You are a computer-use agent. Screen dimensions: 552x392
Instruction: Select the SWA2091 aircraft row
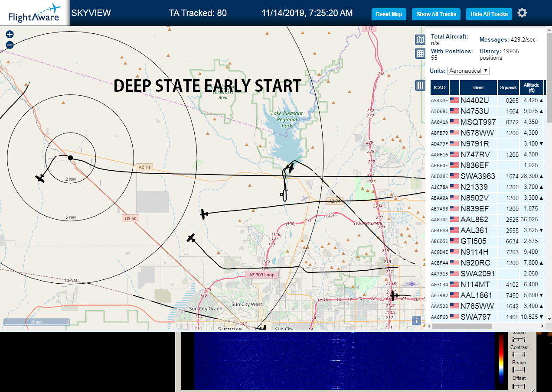487,273
